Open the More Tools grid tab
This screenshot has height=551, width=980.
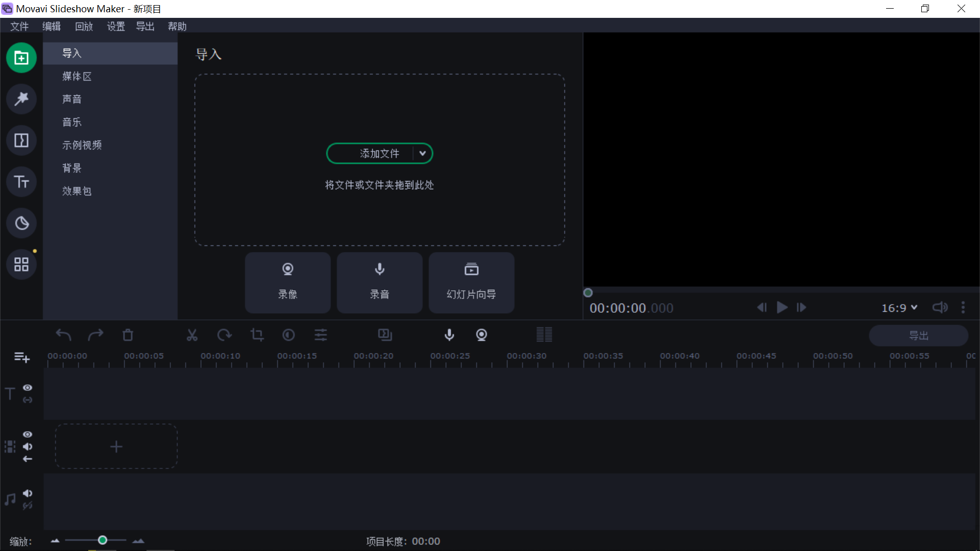tap(21, 264)
